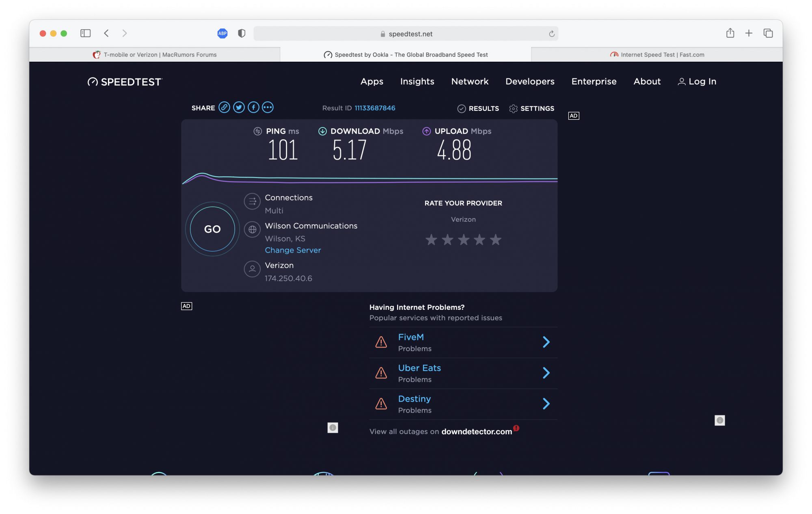Toggle the Multi connections setting
This screenshot has width=812, height=514.
274,211
